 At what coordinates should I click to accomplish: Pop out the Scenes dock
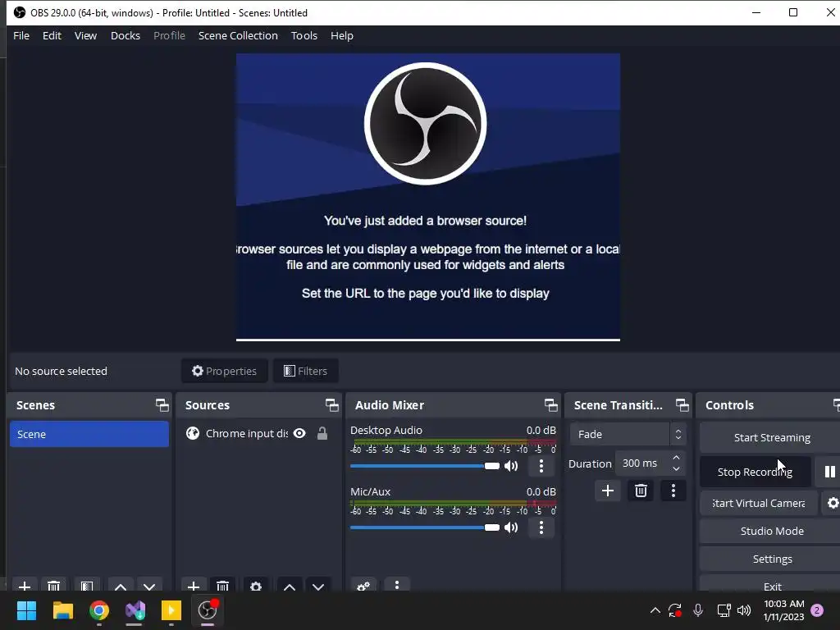click(x=162, y=405)
